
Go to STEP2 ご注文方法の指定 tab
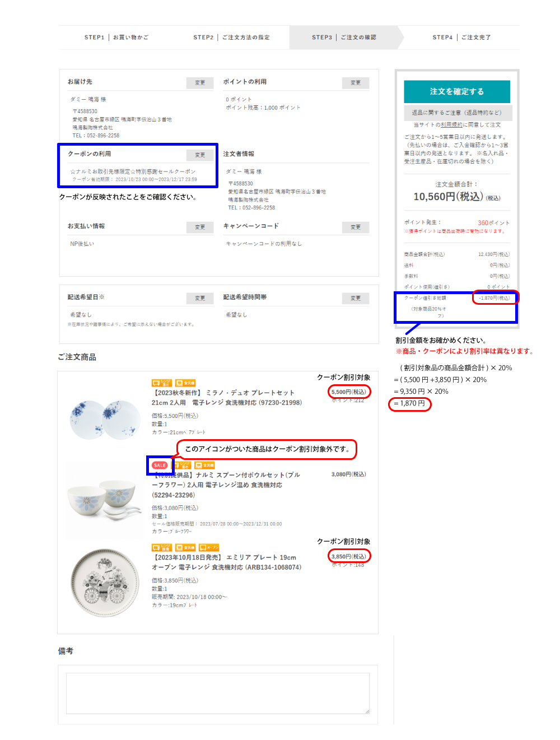pyautogui.click(x=232, y=38)
